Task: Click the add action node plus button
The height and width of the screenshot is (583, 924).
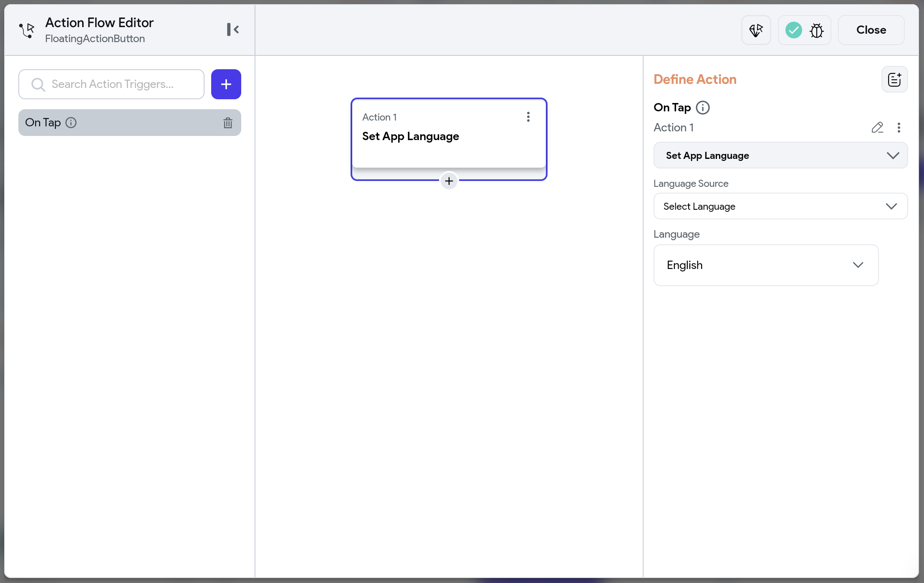Action: coord(448,179)
